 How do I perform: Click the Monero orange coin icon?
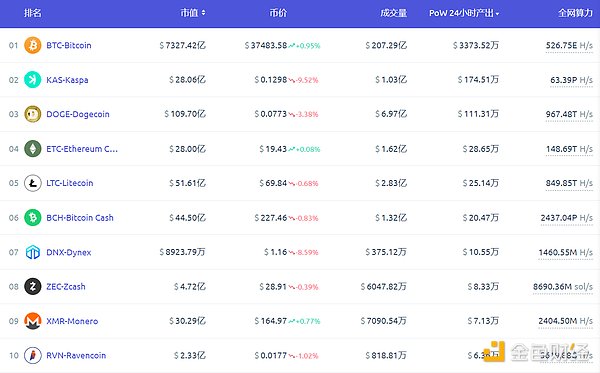click(33, 321)
